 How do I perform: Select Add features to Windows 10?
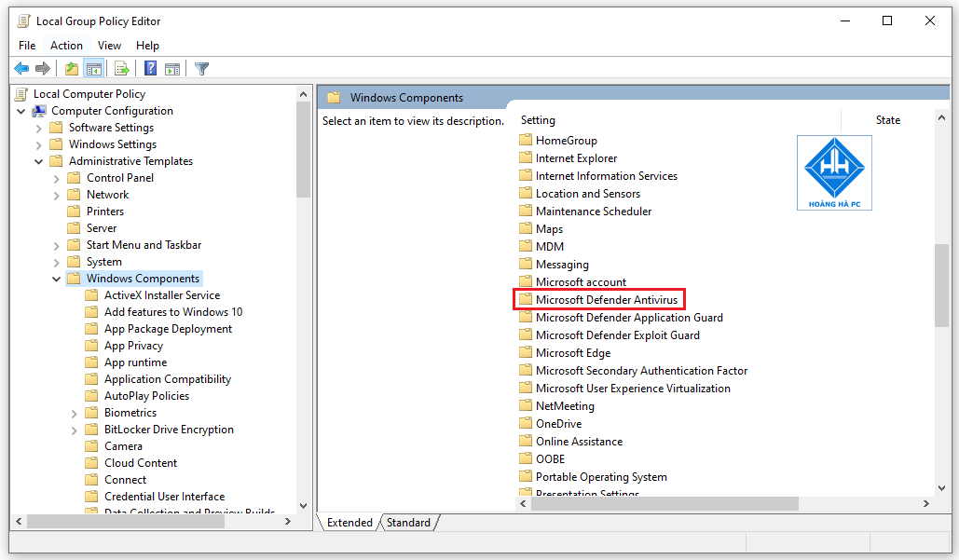[173, 312]
